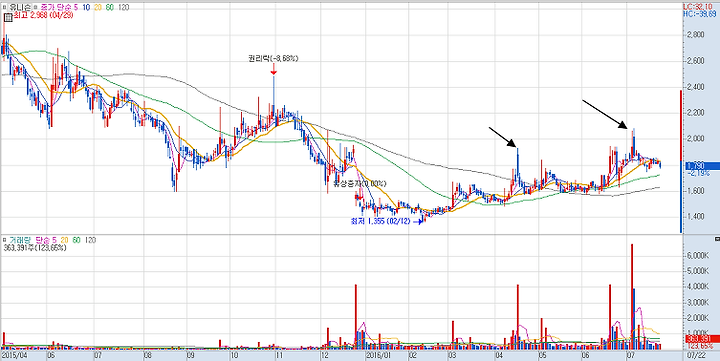Click the volume 20-day average legend
This screenshot has height=361, width=720.
pyautogui.click(x=65, y=240)
